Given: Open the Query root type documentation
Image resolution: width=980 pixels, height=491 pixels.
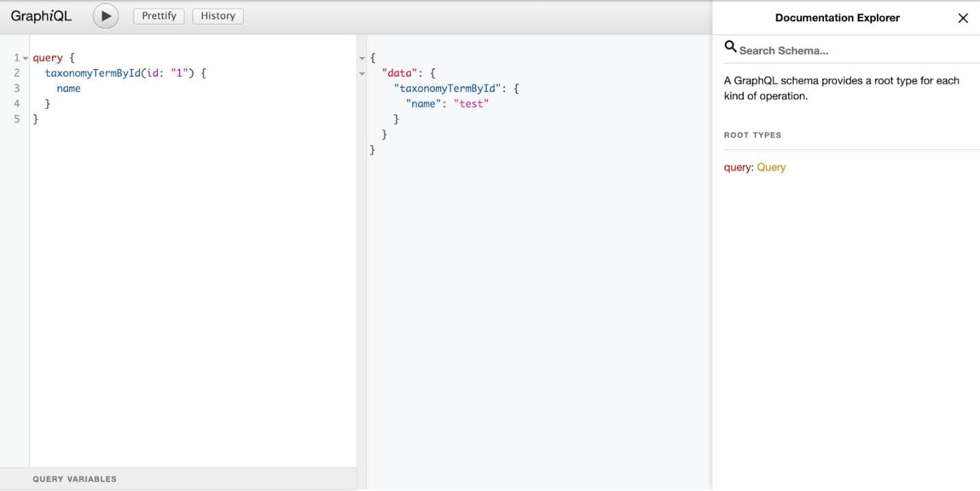Looking at the screenshot, I should pyautogui.click(x=771, y=167).
